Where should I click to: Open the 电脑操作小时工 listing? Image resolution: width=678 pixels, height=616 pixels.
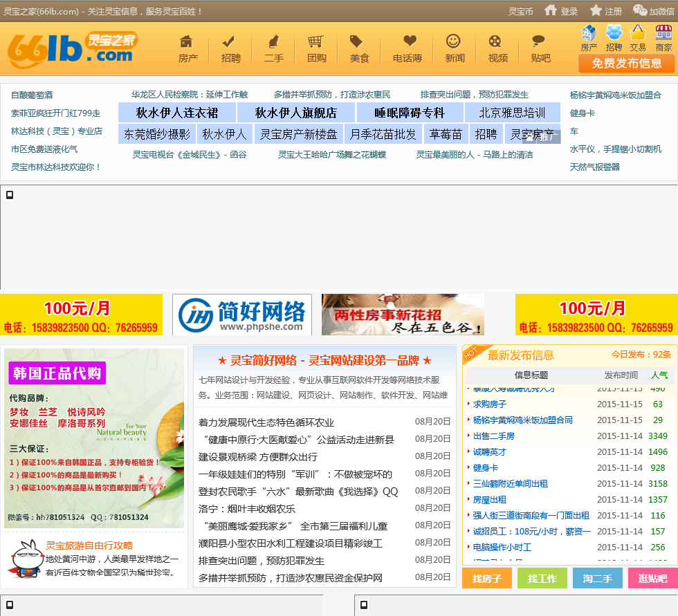(502, 548)
